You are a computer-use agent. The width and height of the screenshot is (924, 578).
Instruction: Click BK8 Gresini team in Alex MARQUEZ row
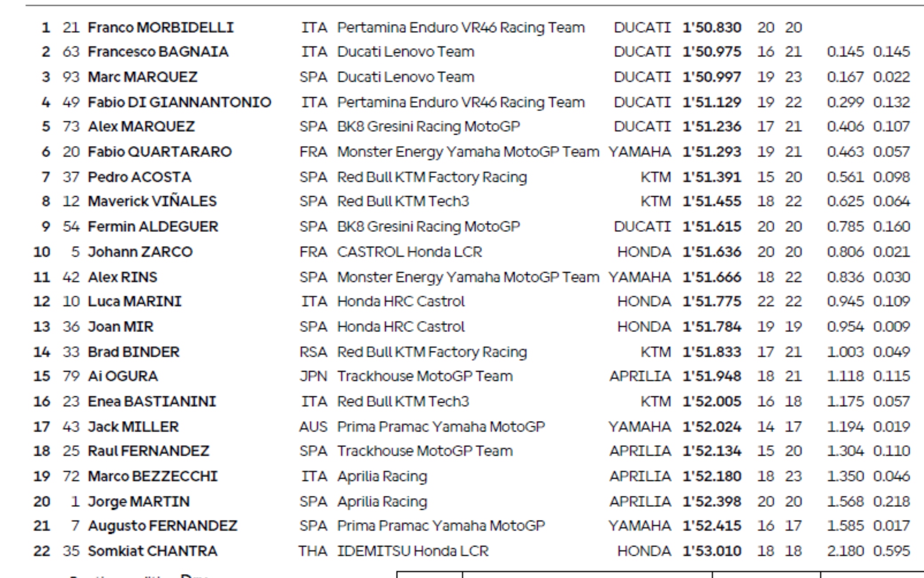[x=428, y=127]
